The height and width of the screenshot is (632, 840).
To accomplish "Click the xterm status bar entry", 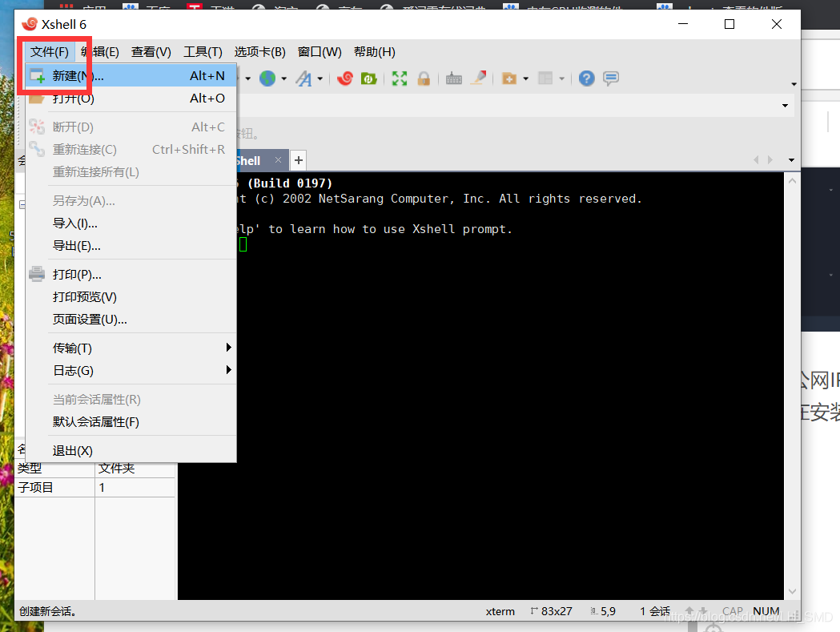I will [x=500, y=612].
